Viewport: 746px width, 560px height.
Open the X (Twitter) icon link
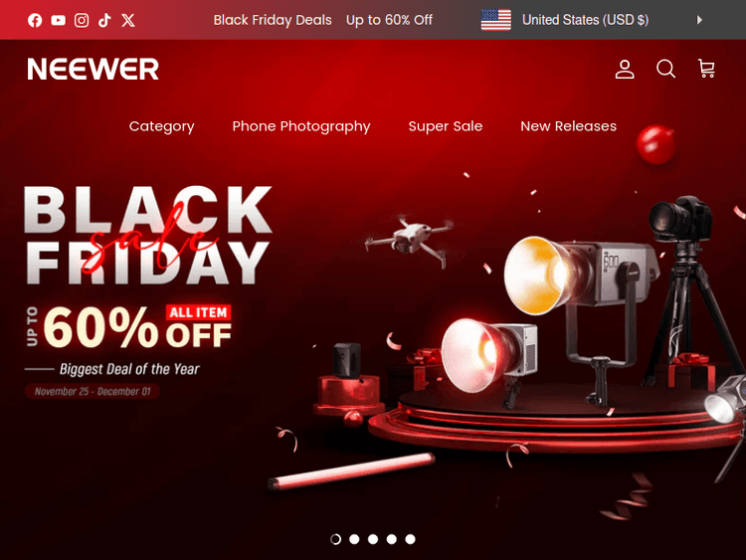pyautogui.click(x=128, y=20)
